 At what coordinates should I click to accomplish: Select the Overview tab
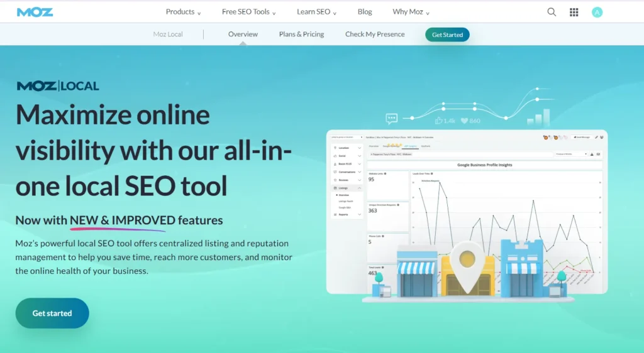243,35
